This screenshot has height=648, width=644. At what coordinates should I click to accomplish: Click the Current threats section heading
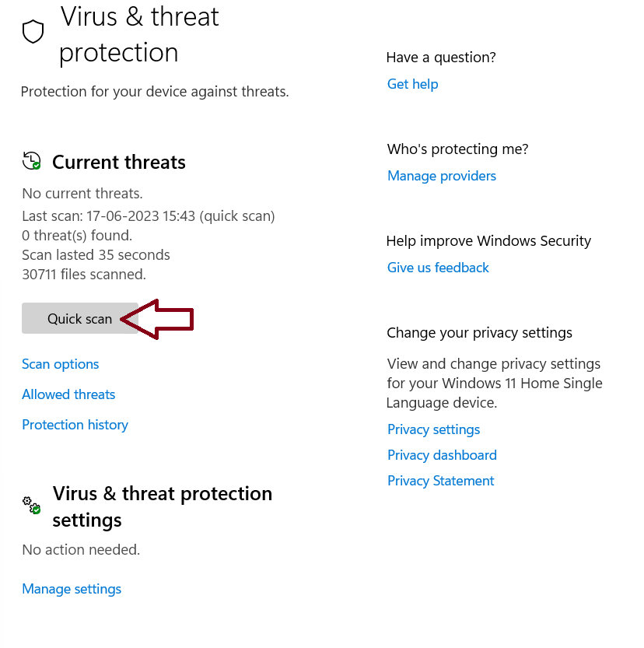[118, 162]
